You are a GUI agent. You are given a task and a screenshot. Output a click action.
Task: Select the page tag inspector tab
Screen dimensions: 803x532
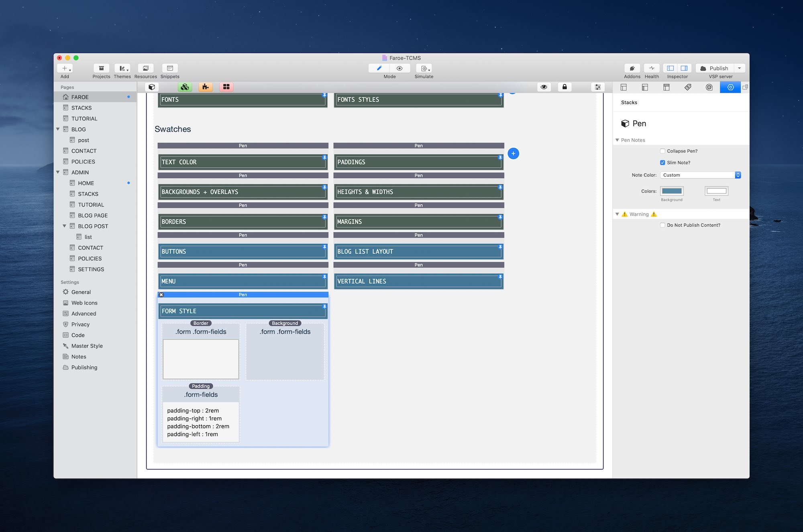[688, 87]
